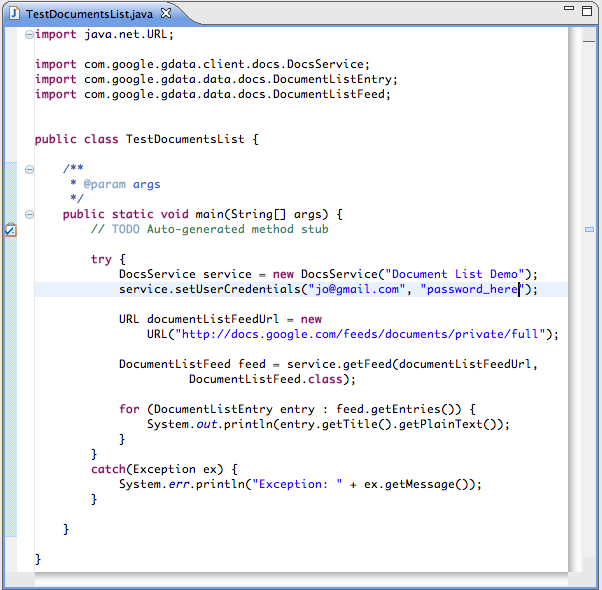Click the getEntries() call in the for loop
The image size is (602, 590).
pos(400,409)
